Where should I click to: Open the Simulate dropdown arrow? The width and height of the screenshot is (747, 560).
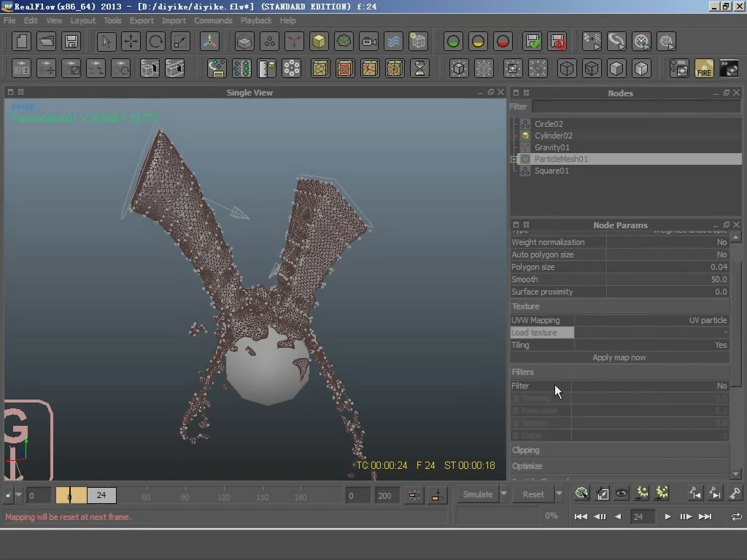tap(503, 494)
